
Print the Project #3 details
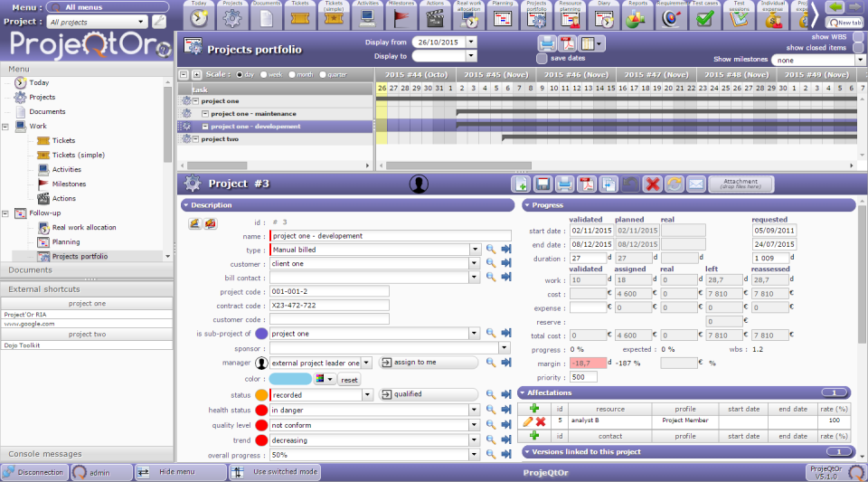[564, 184]
